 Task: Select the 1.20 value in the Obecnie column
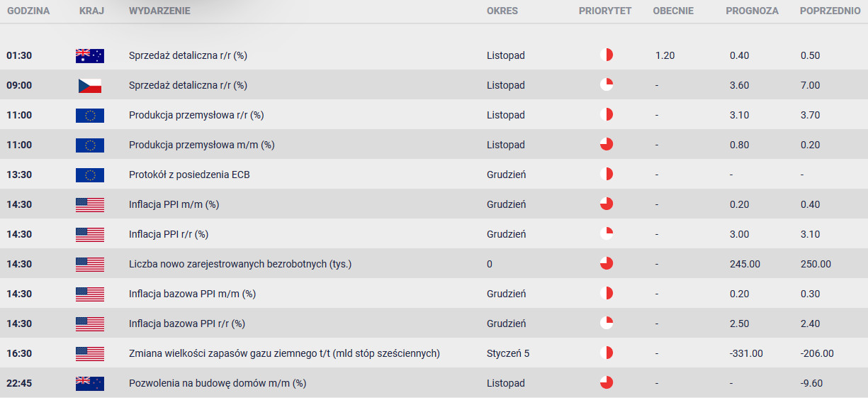coord(665,55)
